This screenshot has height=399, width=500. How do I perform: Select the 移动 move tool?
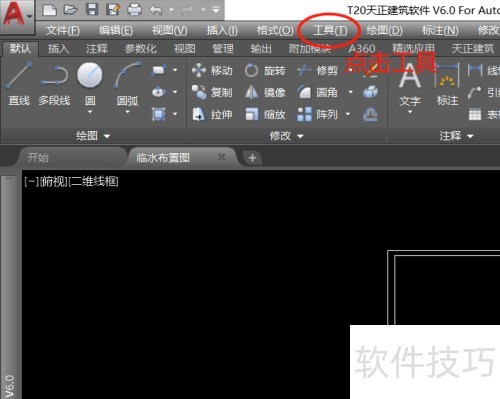pyautogui.click(x=212, y=70)
